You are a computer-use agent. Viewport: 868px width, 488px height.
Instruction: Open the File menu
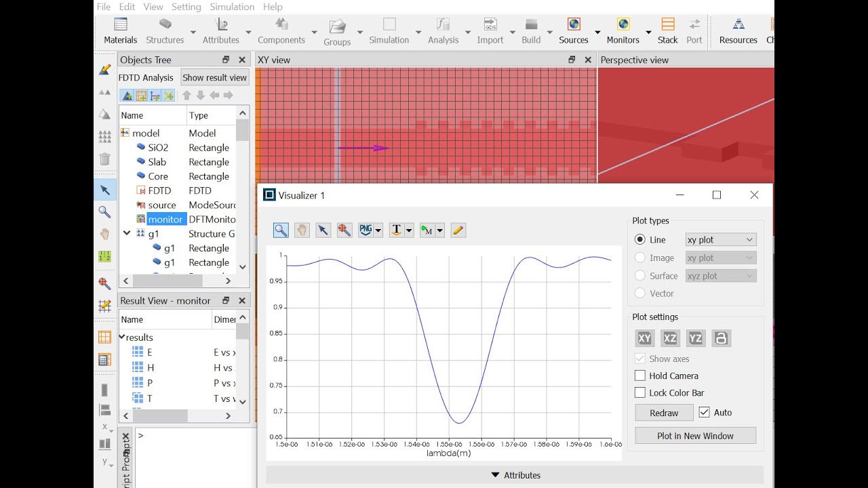click(x=103, y=7)
